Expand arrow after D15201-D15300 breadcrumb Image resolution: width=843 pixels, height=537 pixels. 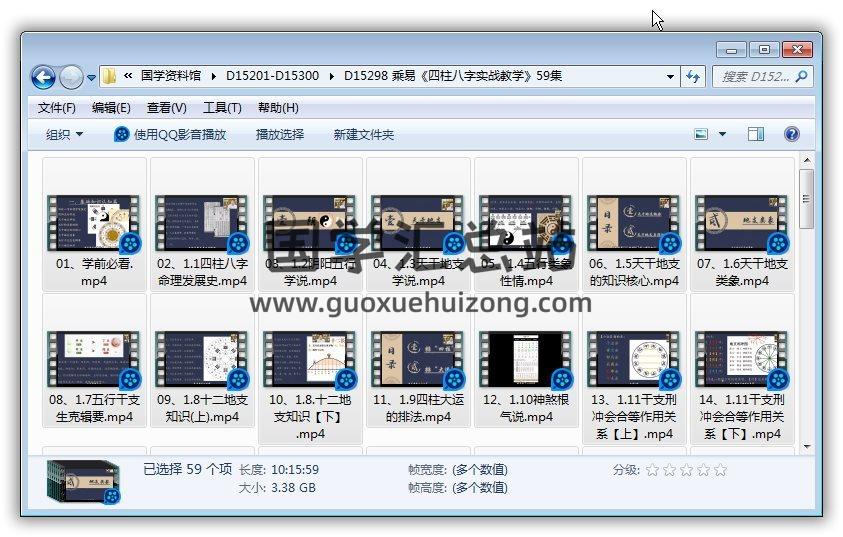pyautogui.click(x=332, y=76)
